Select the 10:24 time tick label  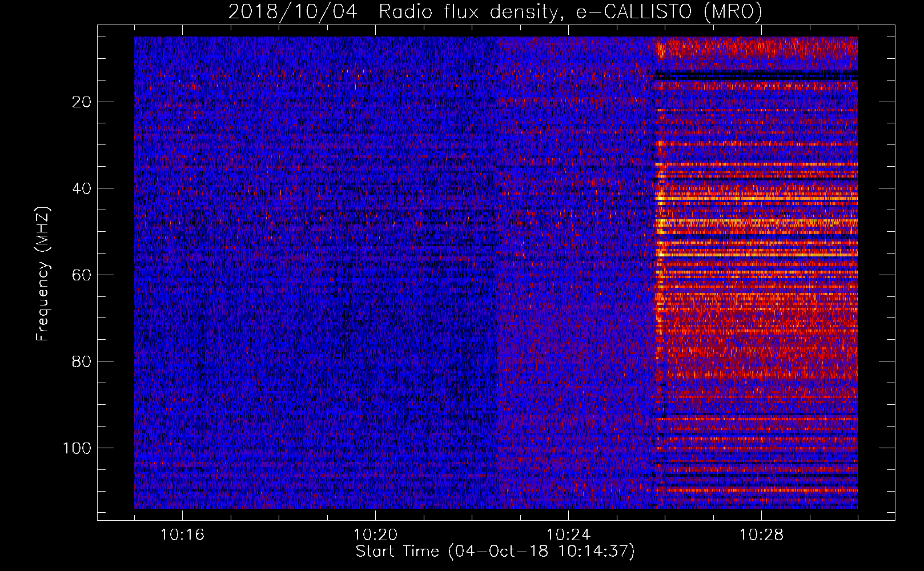coord(568,535)
